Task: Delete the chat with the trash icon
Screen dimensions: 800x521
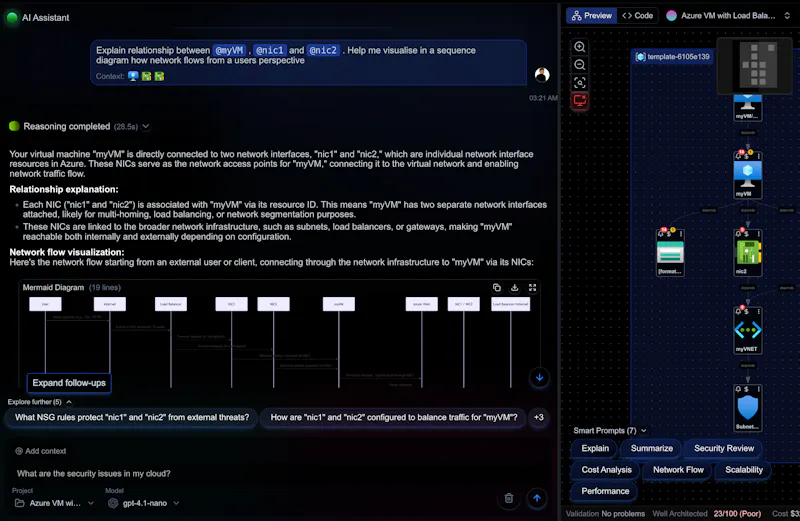Action: coord(509,498)
